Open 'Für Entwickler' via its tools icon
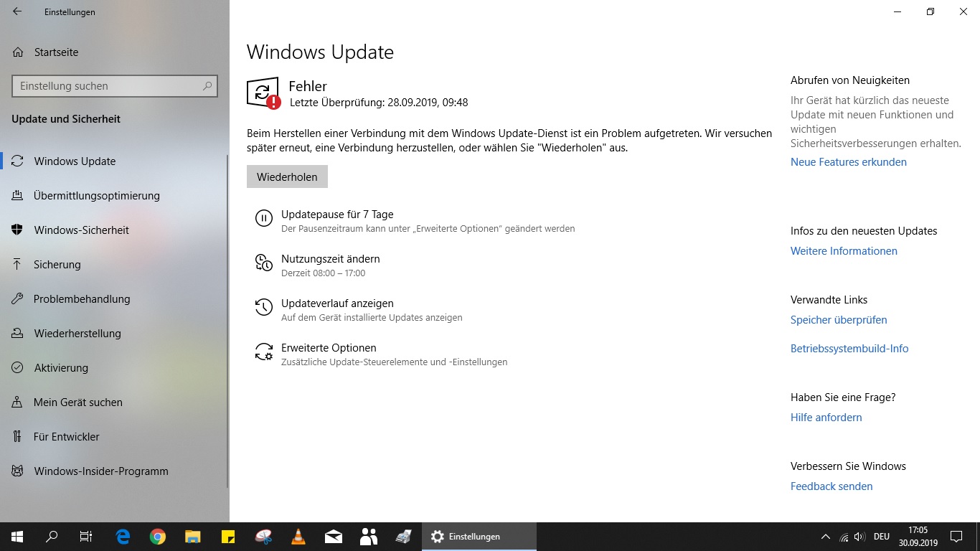980x551 pixels. (x=18, y=437)
